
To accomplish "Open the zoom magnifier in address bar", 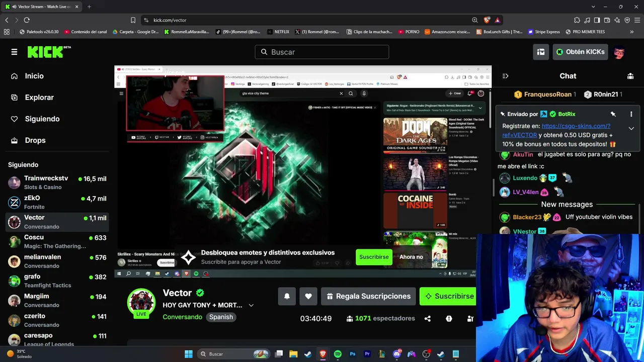I will [475, 20].
